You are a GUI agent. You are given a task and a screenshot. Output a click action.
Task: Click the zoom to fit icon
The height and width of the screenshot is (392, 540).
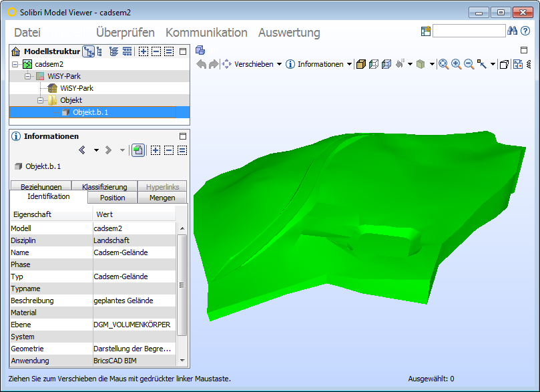(x=443, y=64)
